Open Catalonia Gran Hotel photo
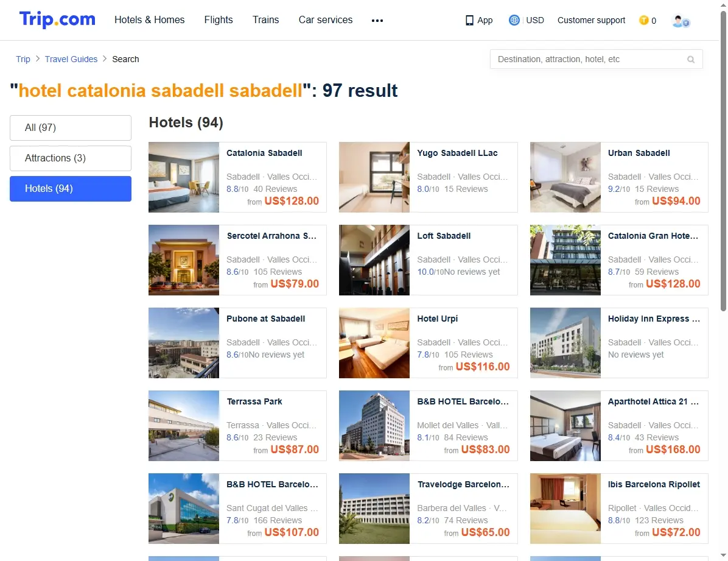The width and height of the screenshot is (728, 561). click(565, 260)
